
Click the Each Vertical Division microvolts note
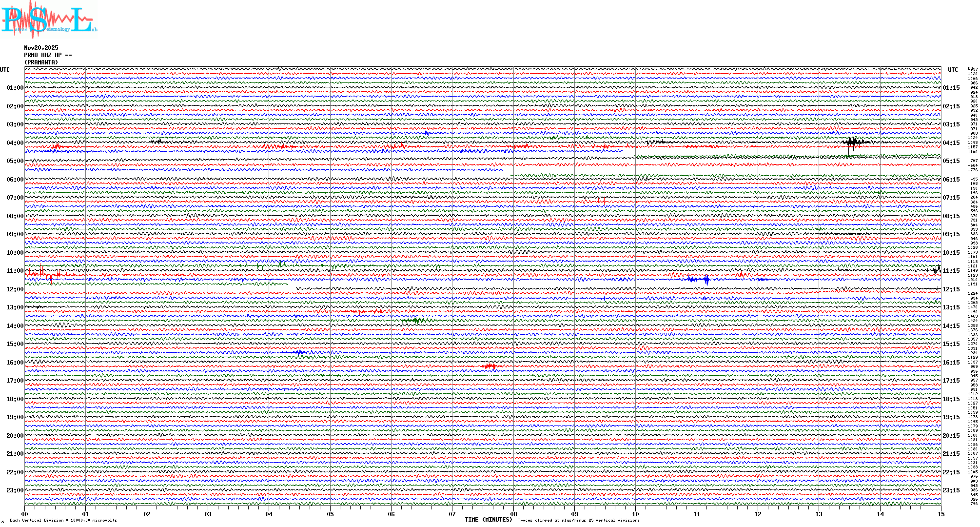click(63, 520)
